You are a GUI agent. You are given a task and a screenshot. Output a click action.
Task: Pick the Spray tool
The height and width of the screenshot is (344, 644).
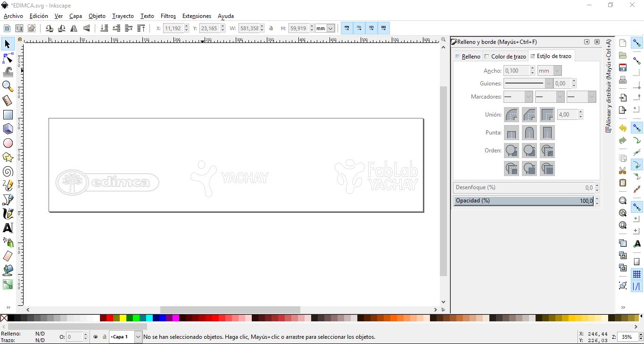[8, 242]
